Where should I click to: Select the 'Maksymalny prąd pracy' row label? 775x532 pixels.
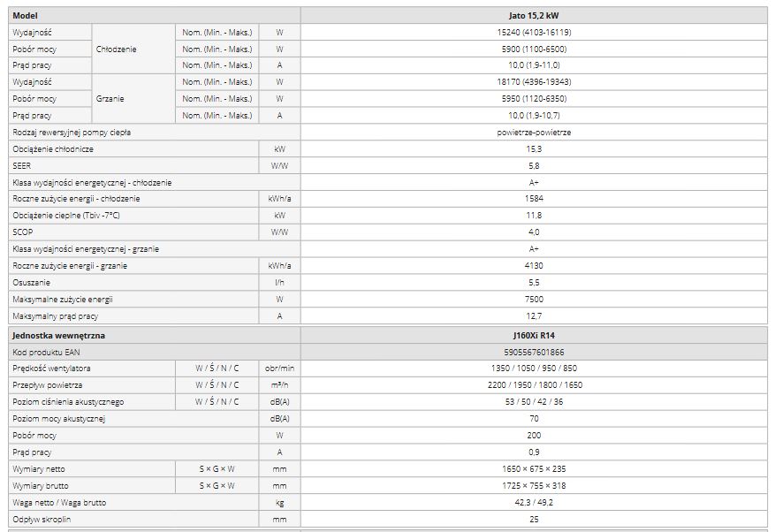coord(56,315)
